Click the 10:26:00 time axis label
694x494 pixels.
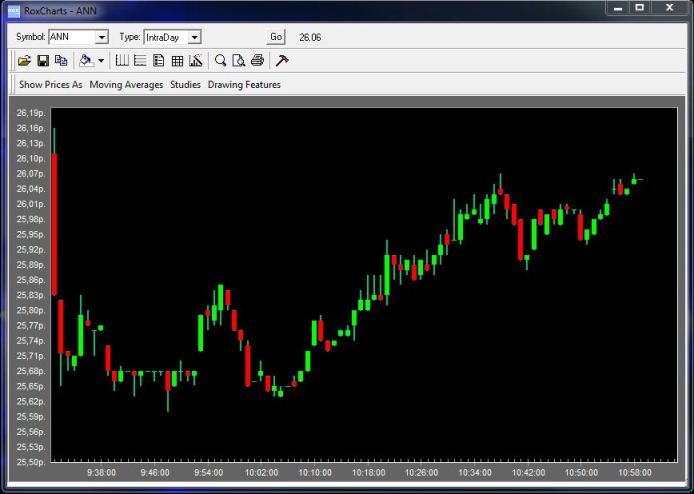422,473
